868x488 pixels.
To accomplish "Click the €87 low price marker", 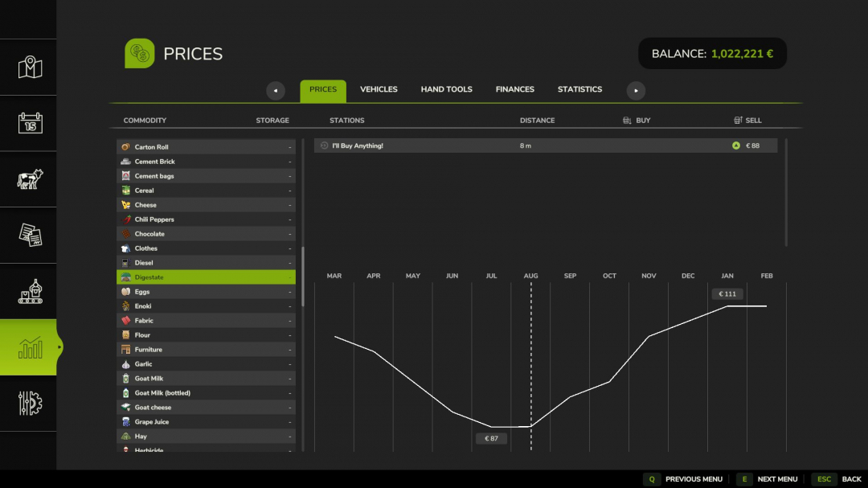I will click(x=491, y=438).
